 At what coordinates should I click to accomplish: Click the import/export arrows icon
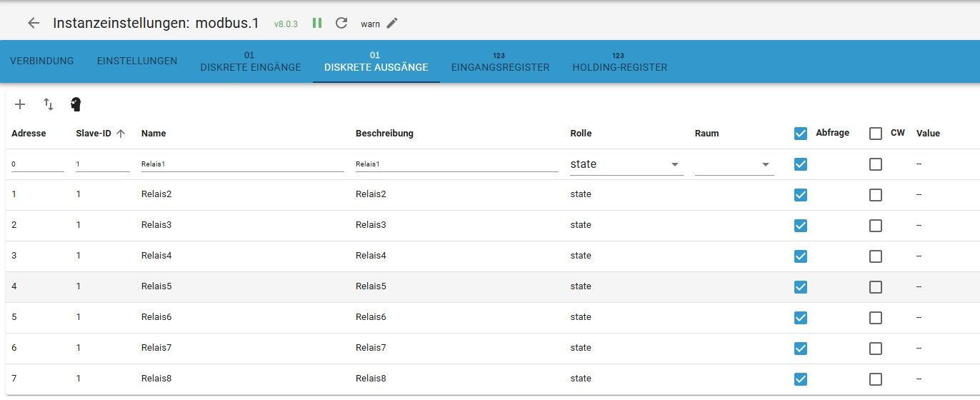pyautogui.click(x=49, y=104)
